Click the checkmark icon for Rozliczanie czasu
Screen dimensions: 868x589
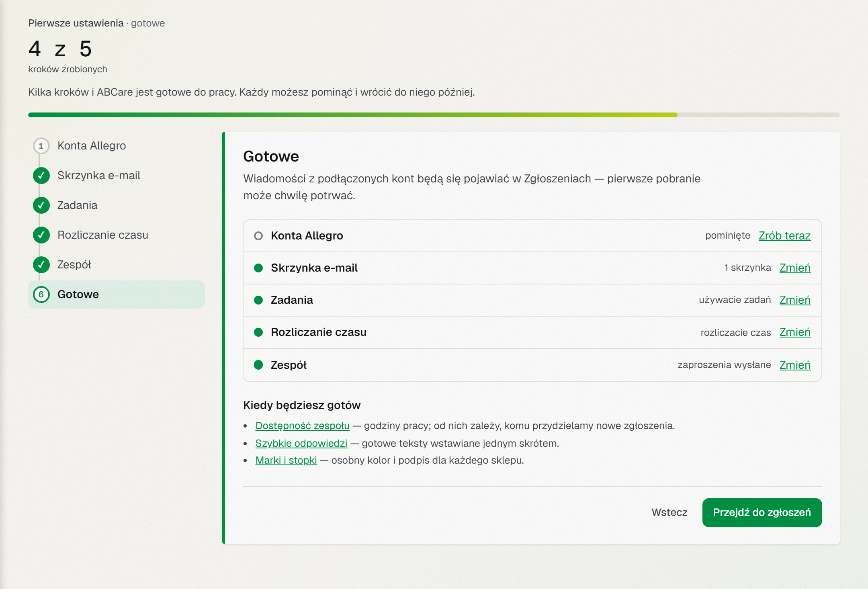coord(41,235)
